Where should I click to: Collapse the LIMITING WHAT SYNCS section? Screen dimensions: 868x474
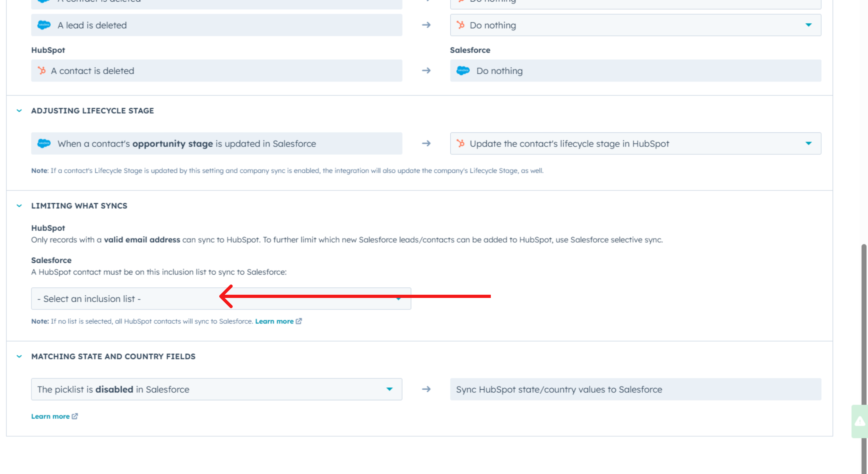coord(19,206)
